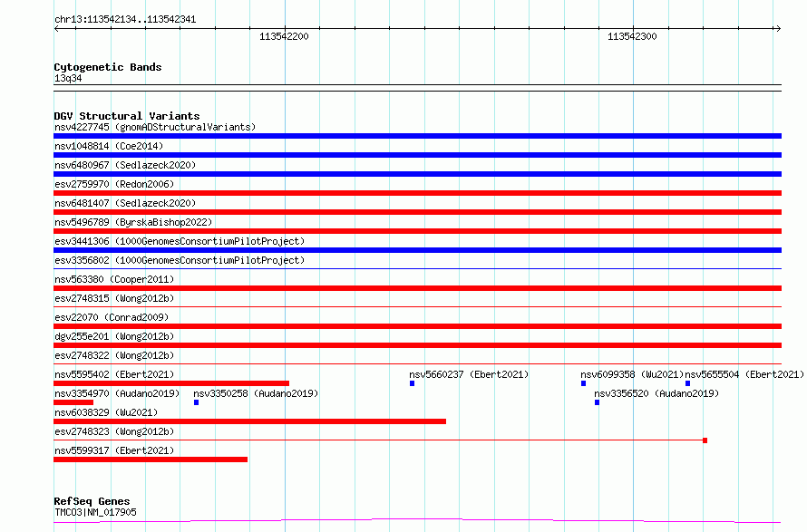The width and height of the screenshot is (807, 532).
Task: Click the DGV Structural Variants track title
Action: [x=127, y=116]
